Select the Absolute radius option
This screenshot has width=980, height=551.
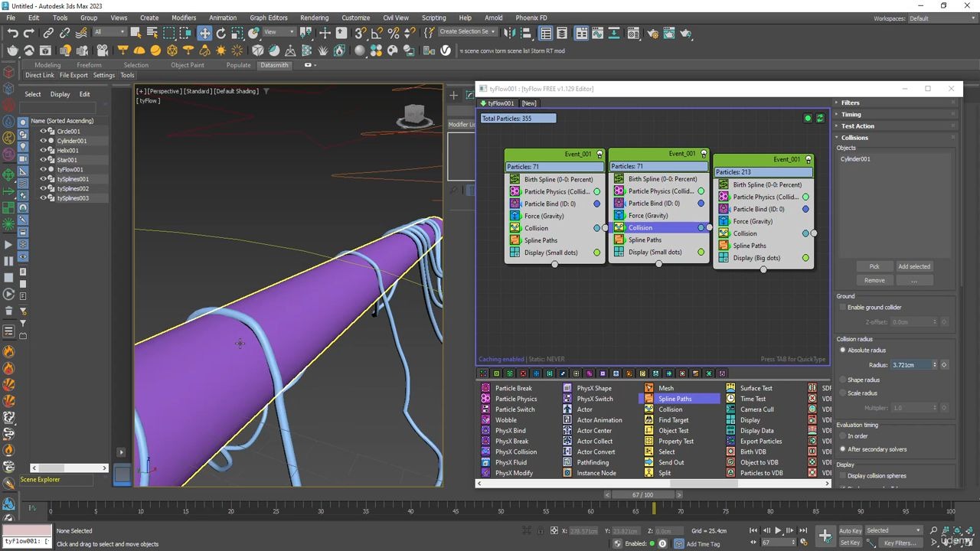[843, 350]
